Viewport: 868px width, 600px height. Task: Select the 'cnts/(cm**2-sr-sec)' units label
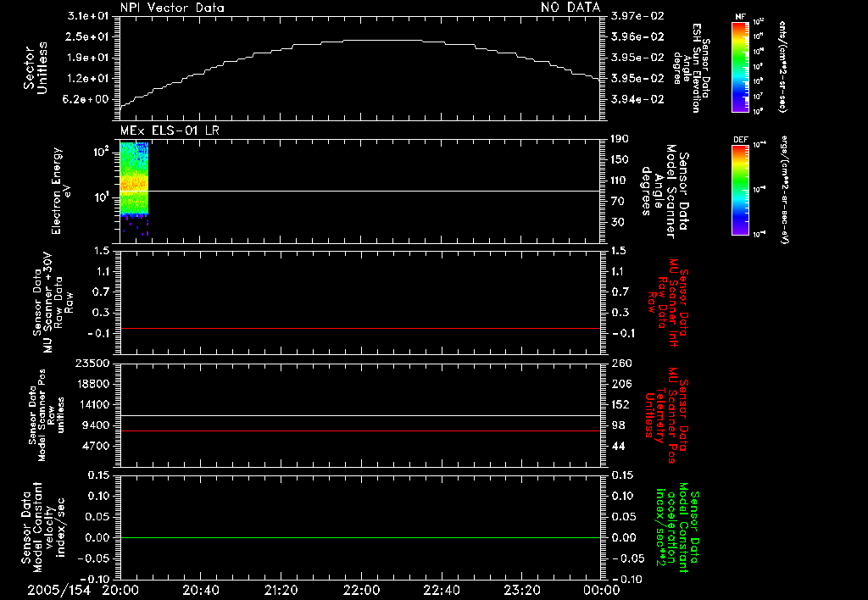(782, 67)
